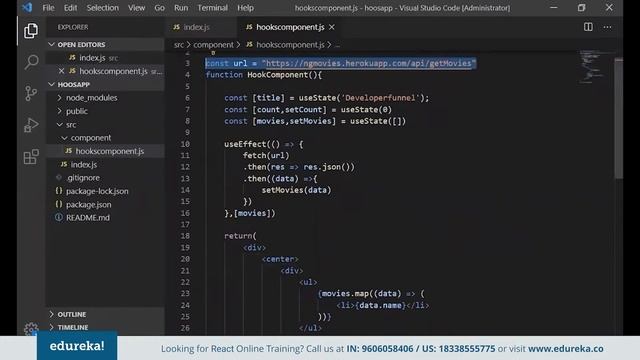Select the hookscomponent.js editor tab
The width and height of the screenshot is (640, 360).
290,27
